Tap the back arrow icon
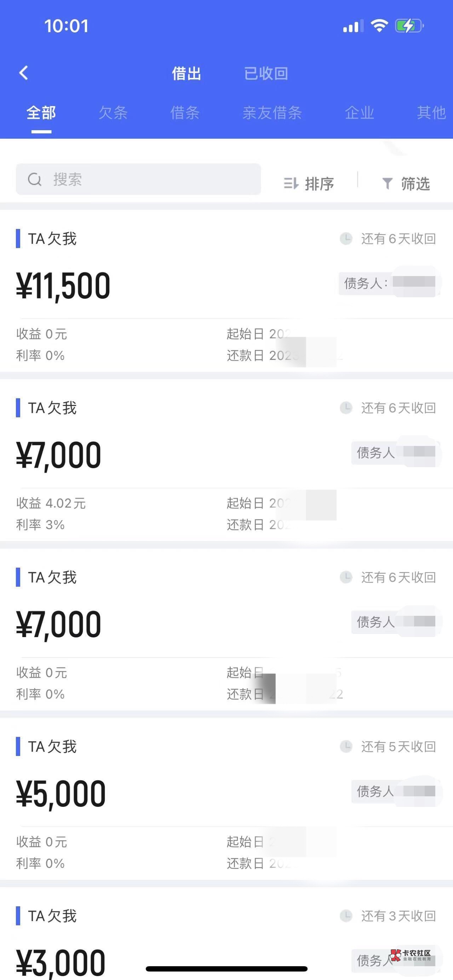This screenshot has width=453, height=980. pos(24,73)
